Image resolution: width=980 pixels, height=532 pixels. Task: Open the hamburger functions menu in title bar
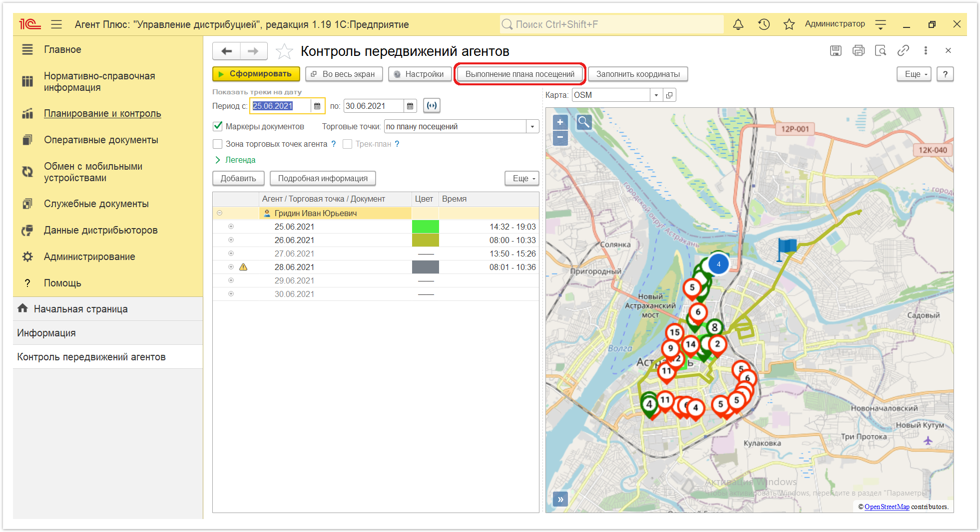click(x=56, y=24)
